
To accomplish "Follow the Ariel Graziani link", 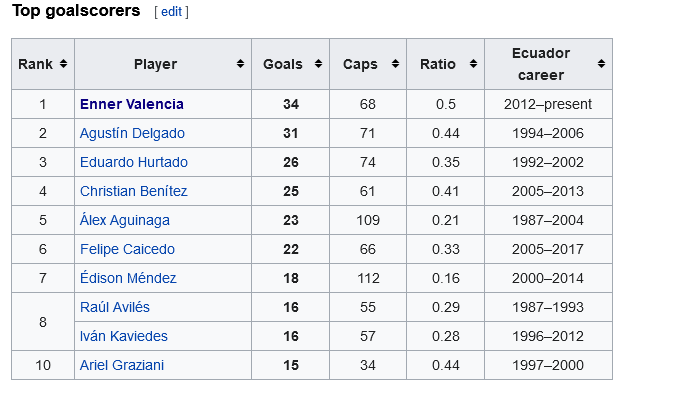I will coord(122,365).
